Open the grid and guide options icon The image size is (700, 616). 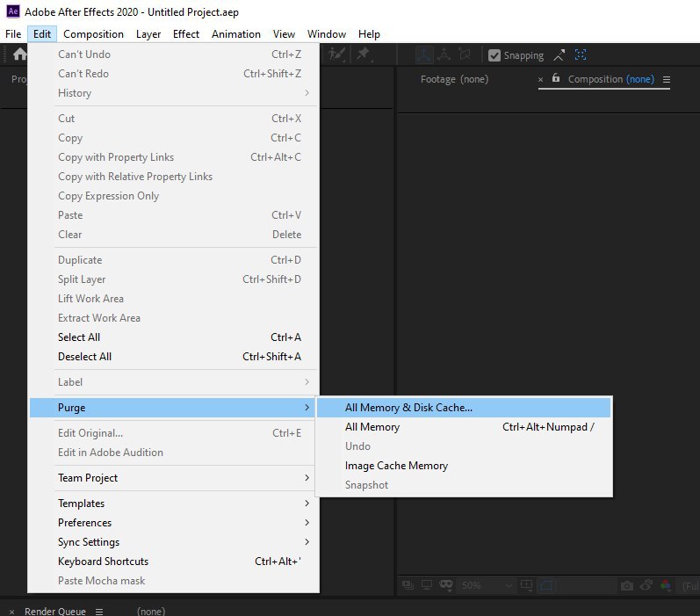point(526,584)
